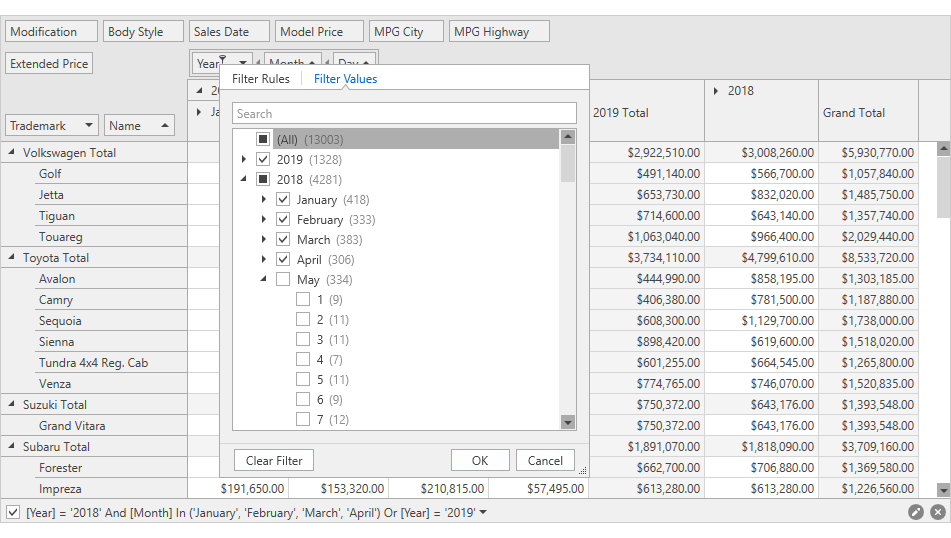Uncheck April in filter list
Image resolution: width=951 pixels, height=538 pixels.
tap(283, 259)
